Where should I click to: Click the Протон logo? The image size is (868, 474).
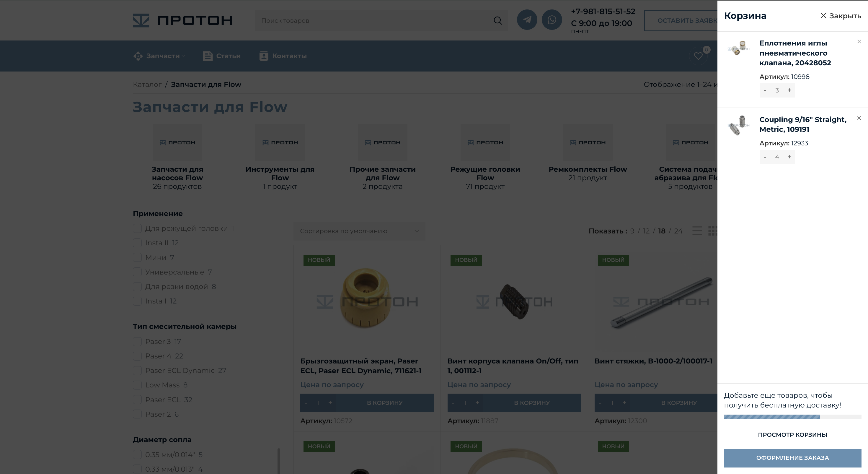click(x=183, y=20)
